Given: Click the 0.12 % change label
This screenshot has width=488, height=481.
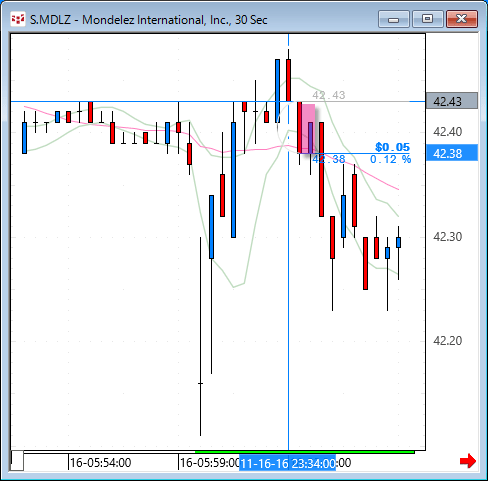Looking at the screenshot, I should pyautogui.click(x=390, y=159).
